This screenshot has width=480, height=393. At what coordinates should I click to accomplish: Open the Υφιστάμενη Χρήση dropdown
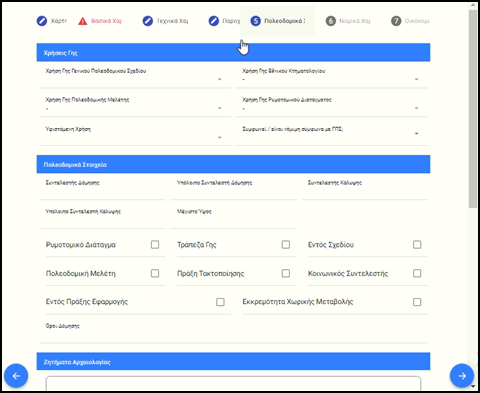click(x=135, y=134)
